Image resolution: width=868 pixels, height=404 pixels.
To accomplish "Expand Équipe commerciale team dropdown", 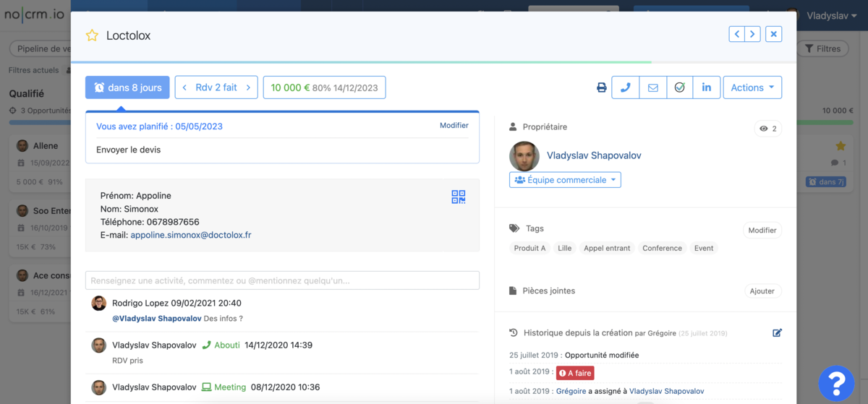I will coord(565,179).
